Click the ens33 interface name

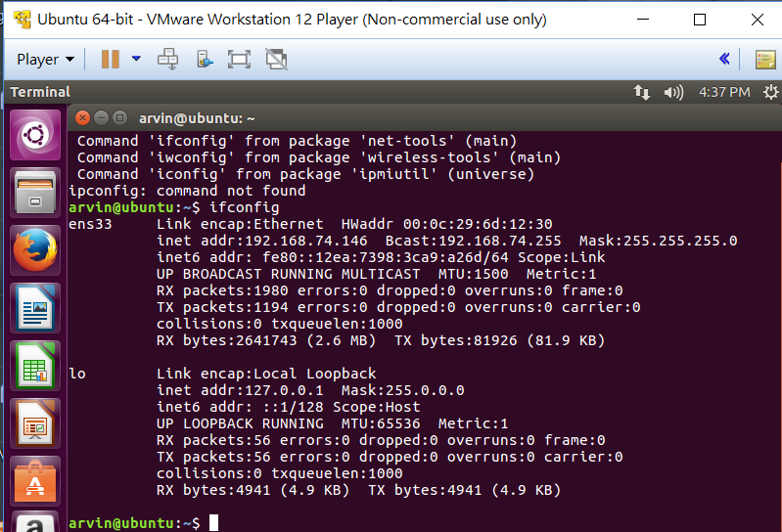tap(90, 224)
